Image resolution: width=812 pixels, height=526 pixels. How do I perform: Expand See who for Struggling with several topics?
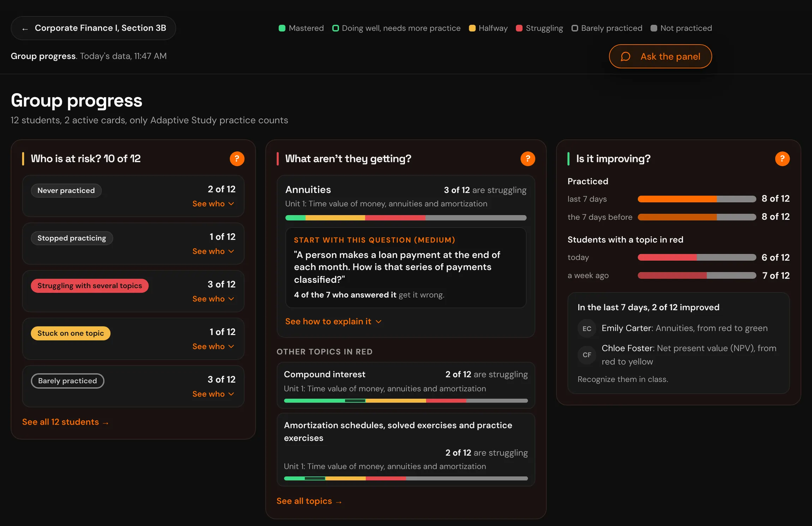point(213,299)
